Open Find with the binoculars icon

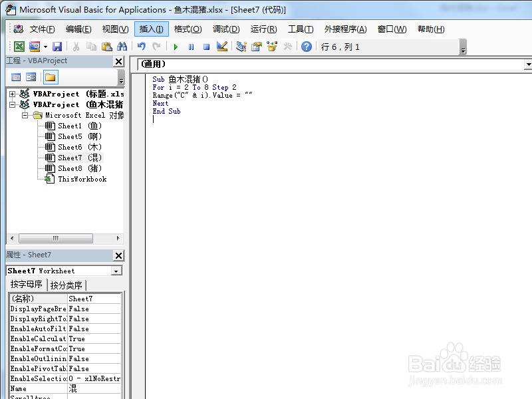coord(122,47)
